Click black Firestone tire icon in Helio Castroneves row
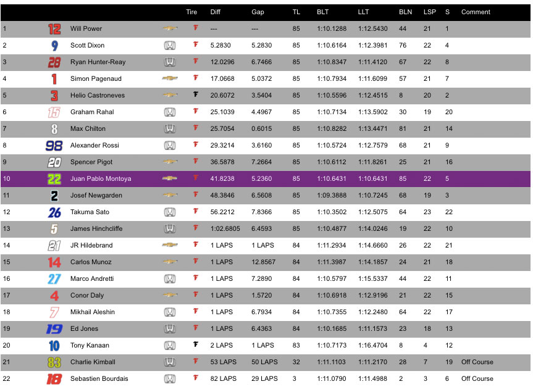Image resolution: width=533 pixels, height=392 pixels. pyautogui.click(x=196, y=94)
